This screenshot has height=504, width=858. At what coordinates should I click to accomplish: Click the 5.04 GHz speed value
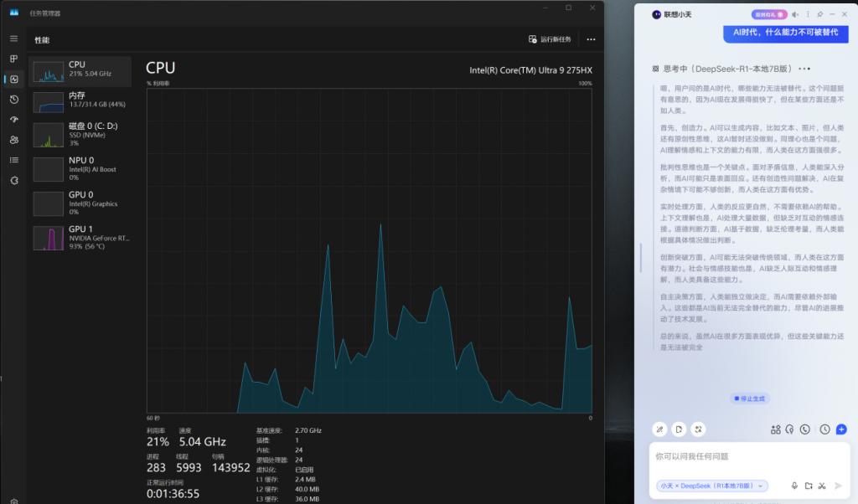tap(203, 442)
